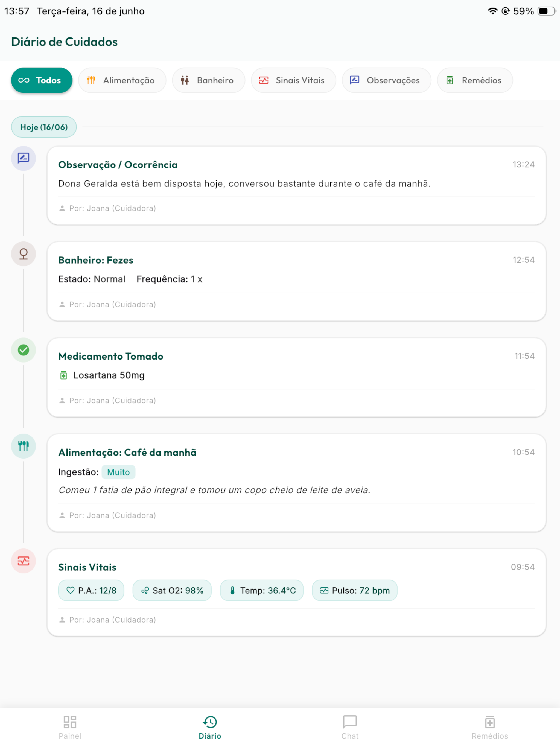Click the green checkmark medication icon

click(x=23, y=350)
